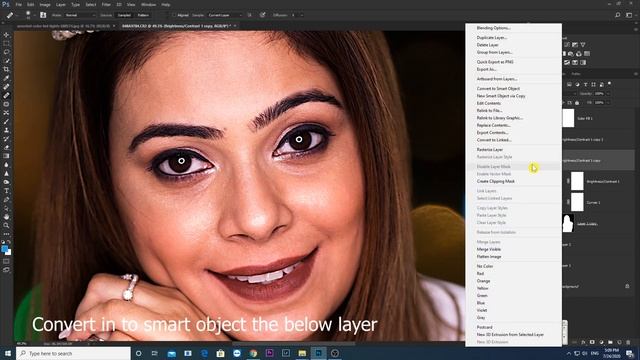Viewport: 640px width, 360px height.
Task: Open the Filter menu
Action: (x=106, y=4)
